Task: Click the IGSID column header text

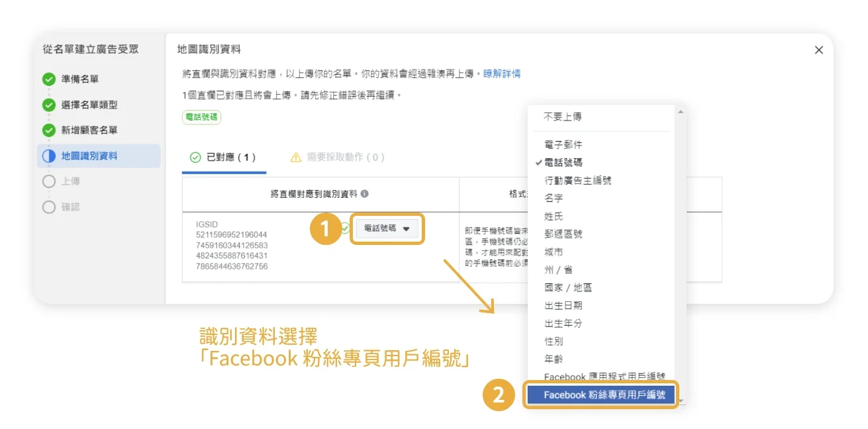Action: [207, 224]
